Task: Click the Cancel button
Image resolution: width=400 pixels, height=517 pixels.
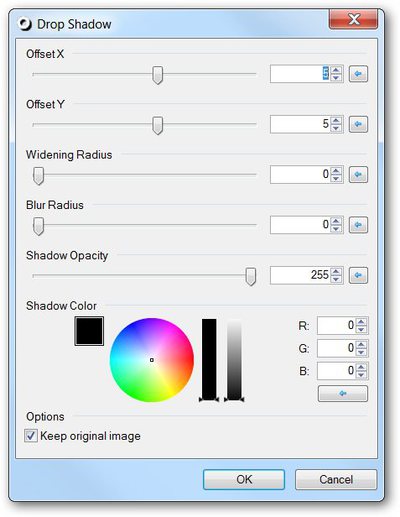Action: (336, 479)
